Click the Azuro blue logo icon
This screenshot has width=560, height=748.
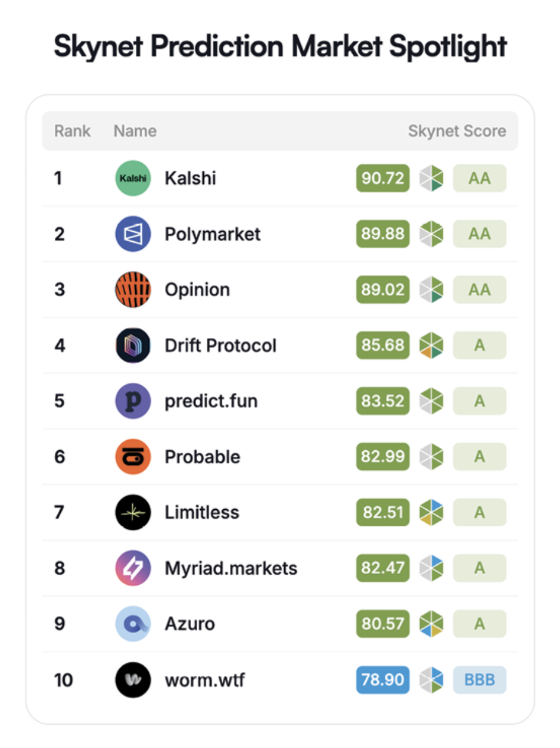tap(133, 624)
